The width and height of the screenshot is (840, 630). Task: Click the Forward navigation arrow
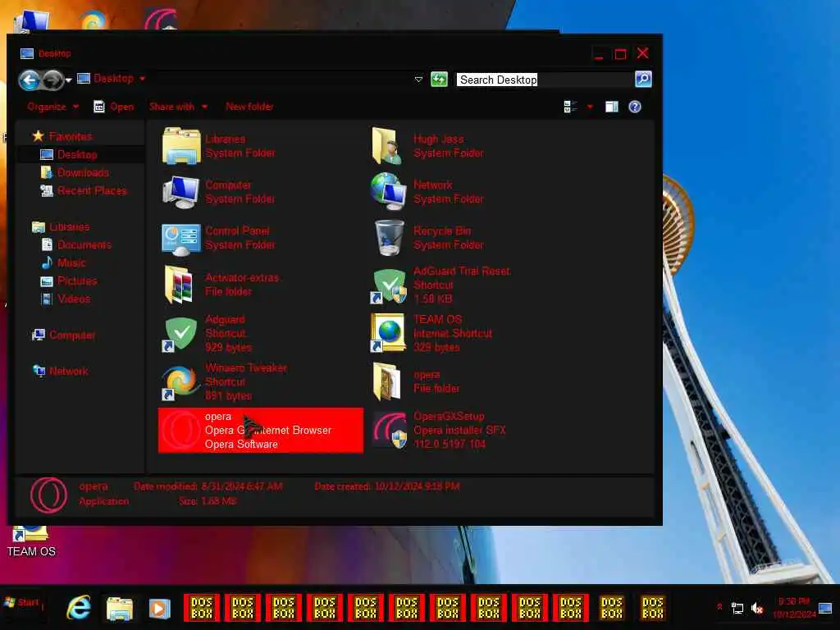pyautogui.click(x=53, y=80)
